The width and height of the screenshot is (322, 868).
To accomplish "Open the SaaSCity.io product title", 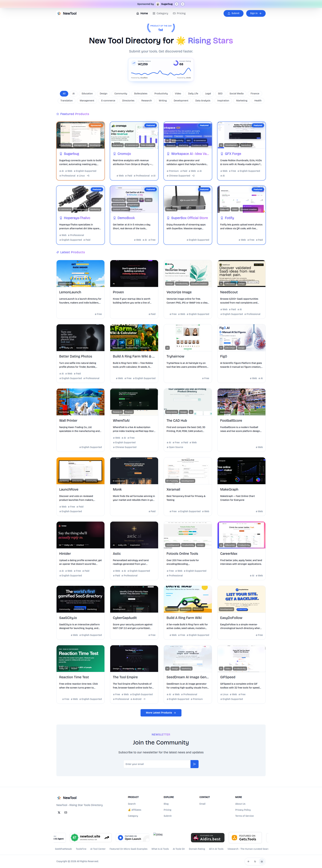I will (x=68, y=618).
